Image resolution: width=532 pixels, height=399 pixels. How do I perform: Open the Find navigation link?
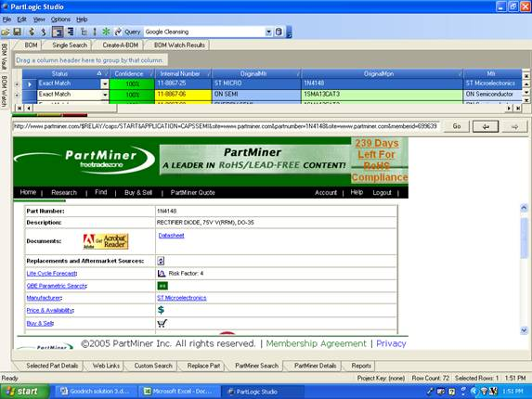pyautogui.click(x=101, y=192)
